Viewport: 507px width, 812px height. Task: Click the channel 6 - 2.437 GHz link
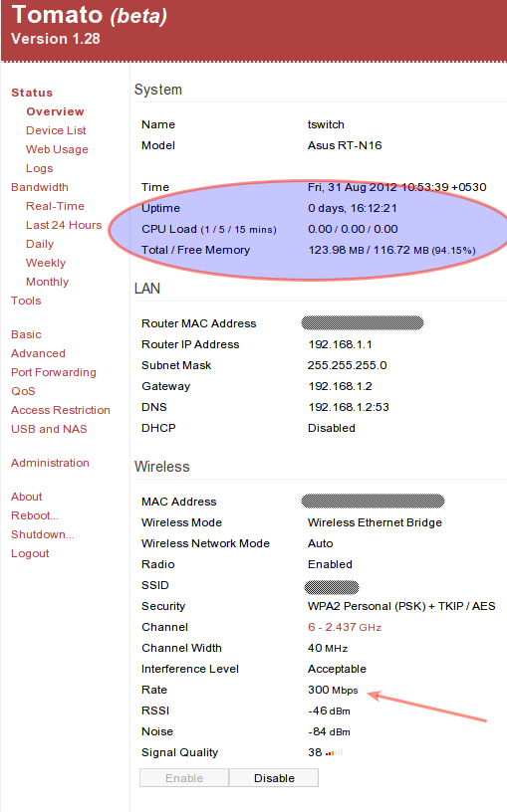point(345,627)
